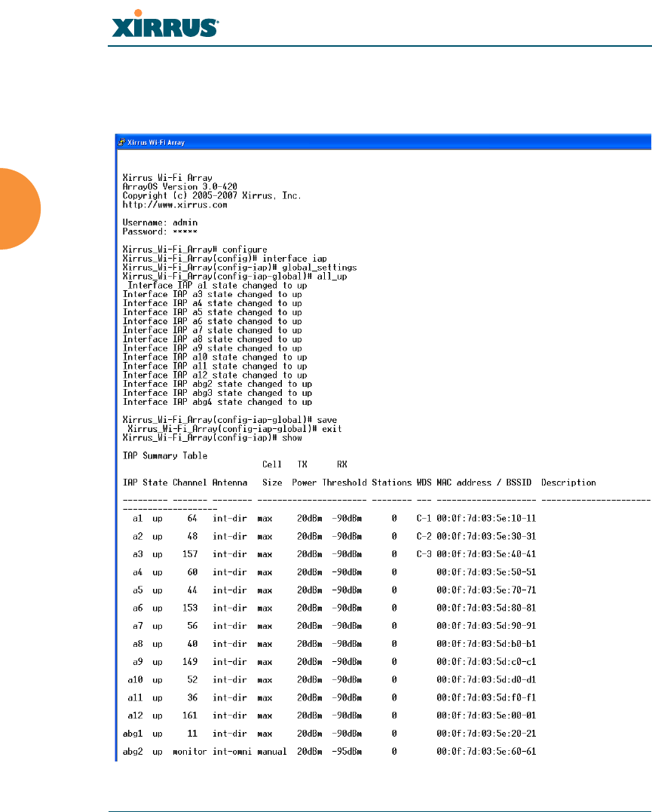Click the 'Xirrus Wi-Fi Array' window title text

tap(156, 142)
